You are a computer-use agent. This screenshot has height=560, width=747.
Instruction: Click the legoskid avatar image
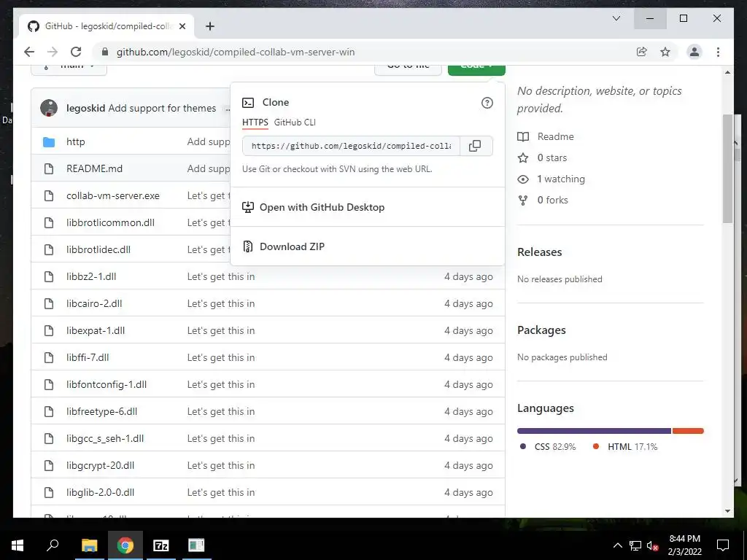pos(49,108)
